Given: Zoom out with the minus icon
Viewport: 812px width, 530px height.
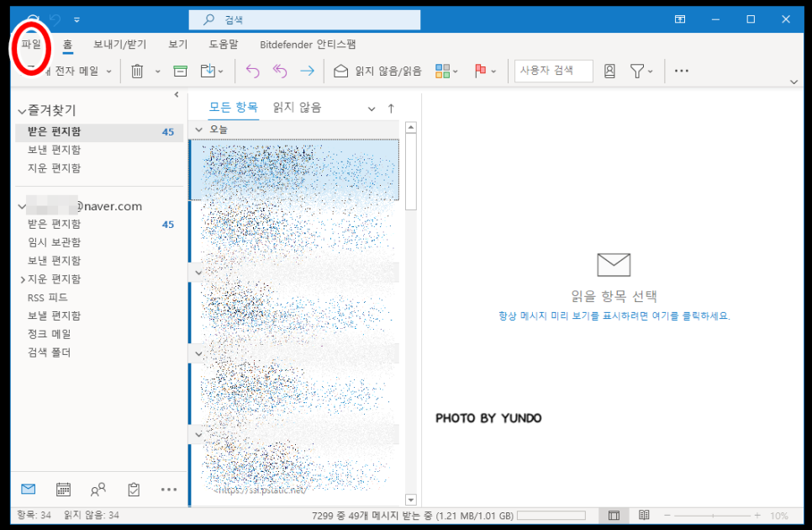Looking at the screenshot, I should 667,515.
